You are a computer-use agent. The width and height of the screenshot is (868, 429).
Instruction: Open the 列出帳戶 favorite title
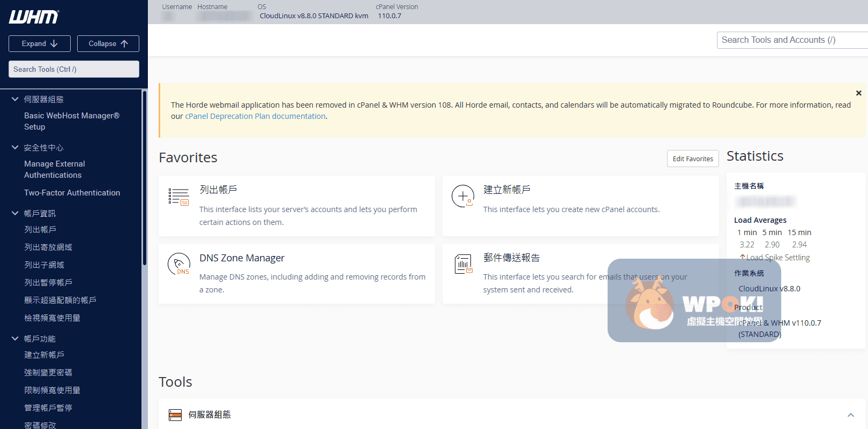pyautogui.click(x=218, y=190)
